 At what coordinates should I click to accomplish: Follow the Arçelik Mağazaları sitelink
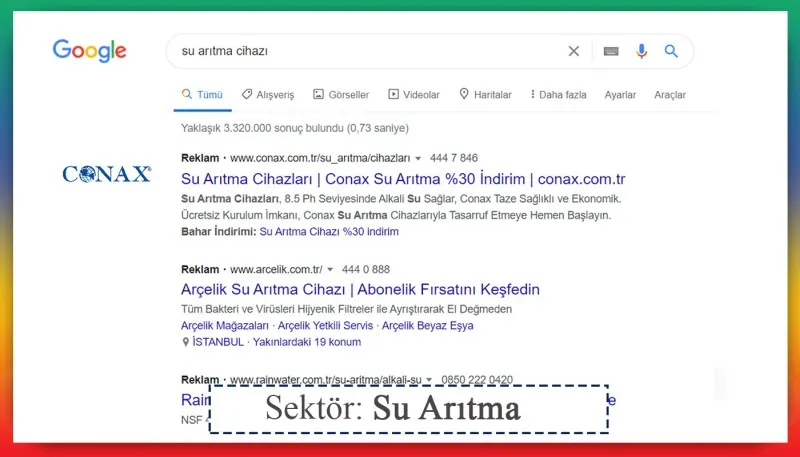224,325
